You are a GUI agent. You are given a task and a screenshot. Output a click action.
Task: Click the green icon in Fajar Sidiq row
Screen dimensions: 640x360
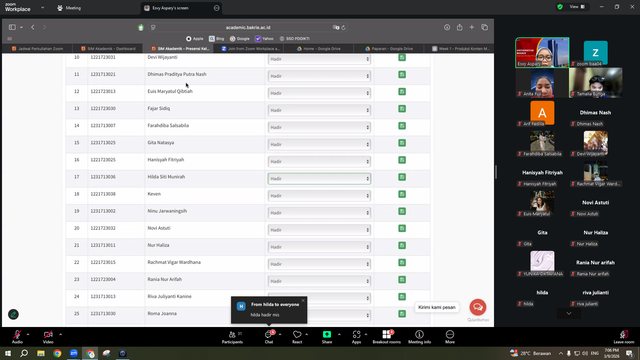click(402, 109)
